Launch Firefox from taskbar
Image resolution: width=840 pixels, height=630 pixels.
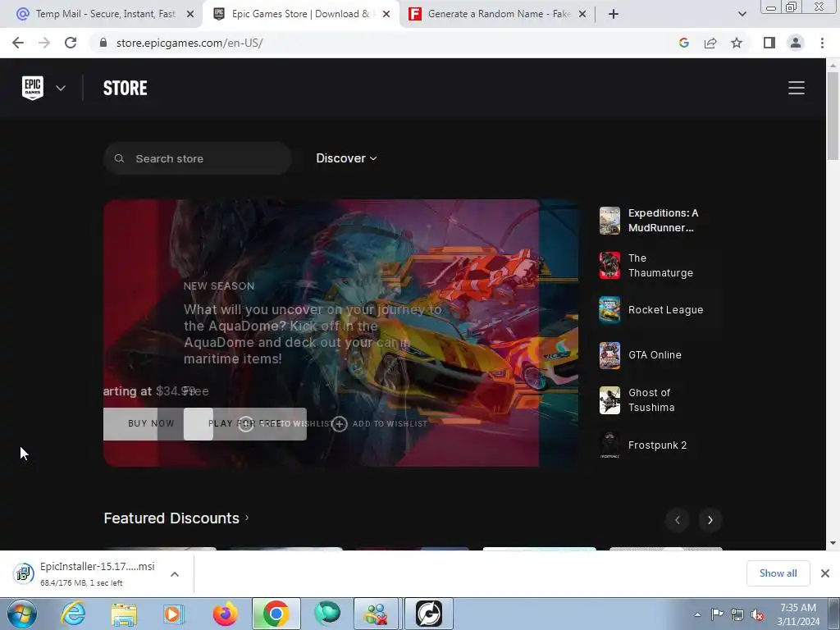(x=226, y=614)
